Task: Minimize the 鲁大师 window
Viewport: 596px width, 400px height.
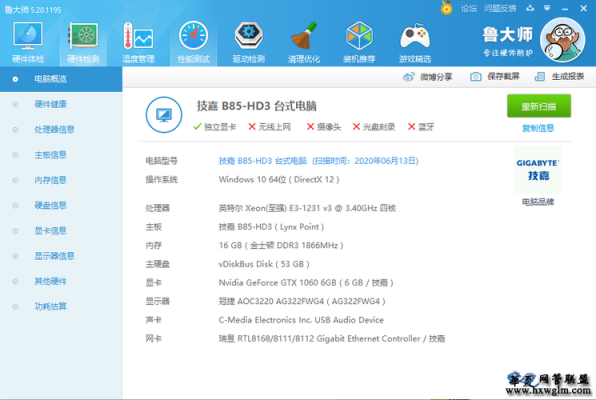Action: [x=565, y=8]
